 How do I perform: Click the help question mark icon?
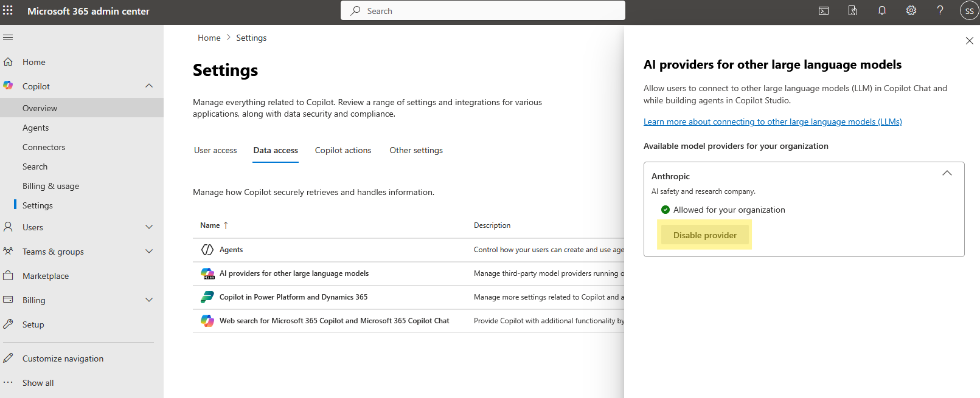click(x=940, y=11)
